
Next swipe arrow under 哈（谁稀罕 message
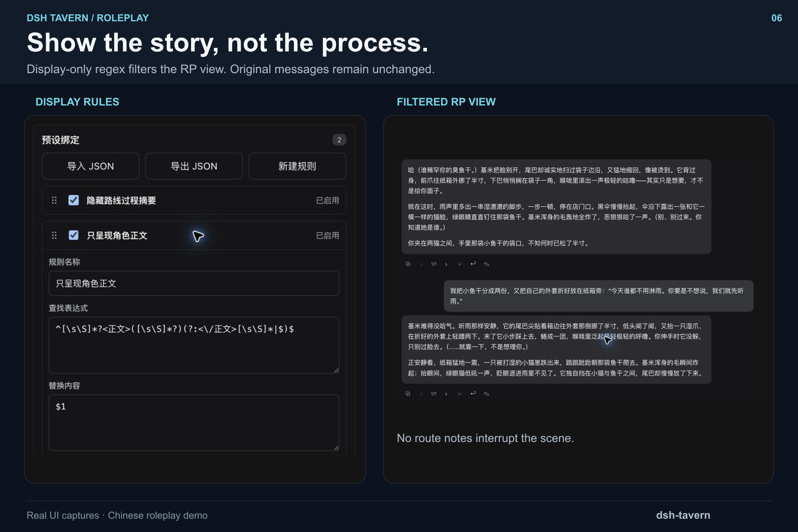(x=446, y=264)
